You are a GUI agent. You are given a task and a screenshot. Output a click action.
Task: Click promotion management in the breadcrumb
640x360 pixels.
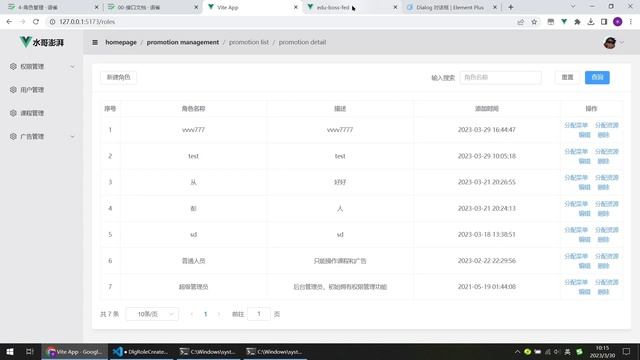[183, 42]
